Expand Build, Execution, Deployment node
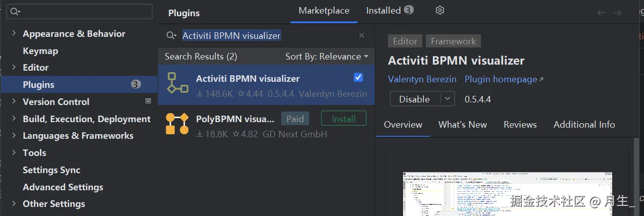 point(14,119)
